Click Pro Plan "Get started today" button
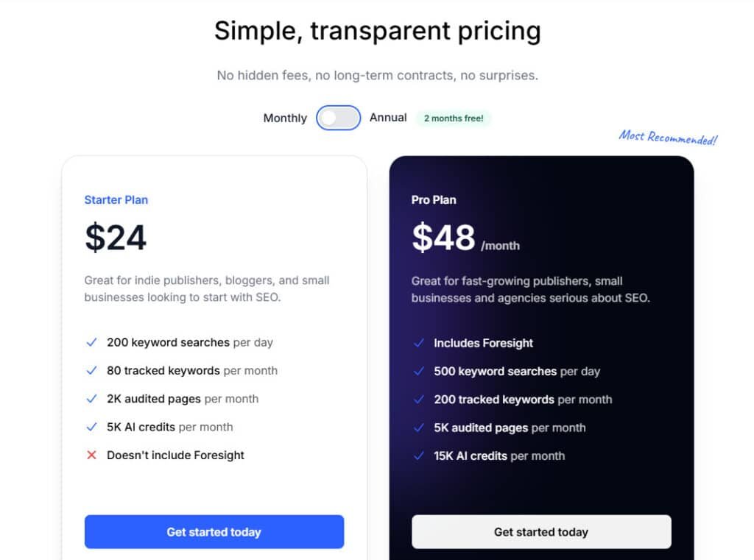The image size is (754, 560). [x=541, y=531]
